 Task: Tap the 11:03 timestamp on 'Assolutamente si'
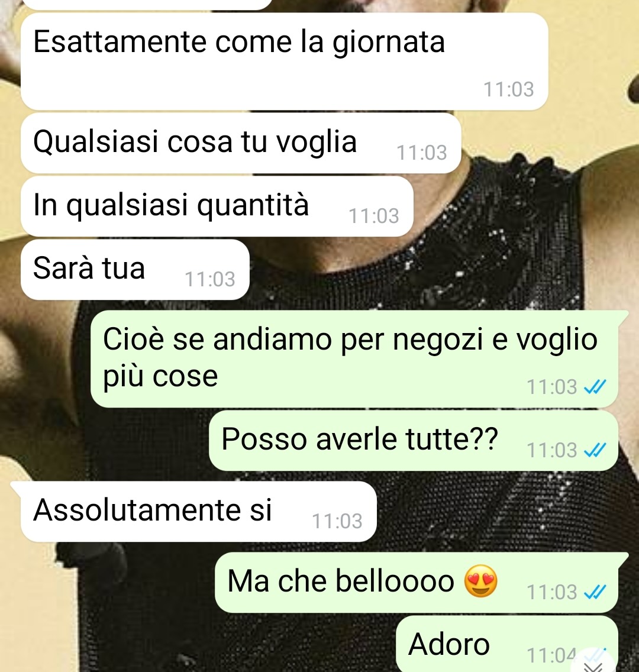click(x=337, y=521)
